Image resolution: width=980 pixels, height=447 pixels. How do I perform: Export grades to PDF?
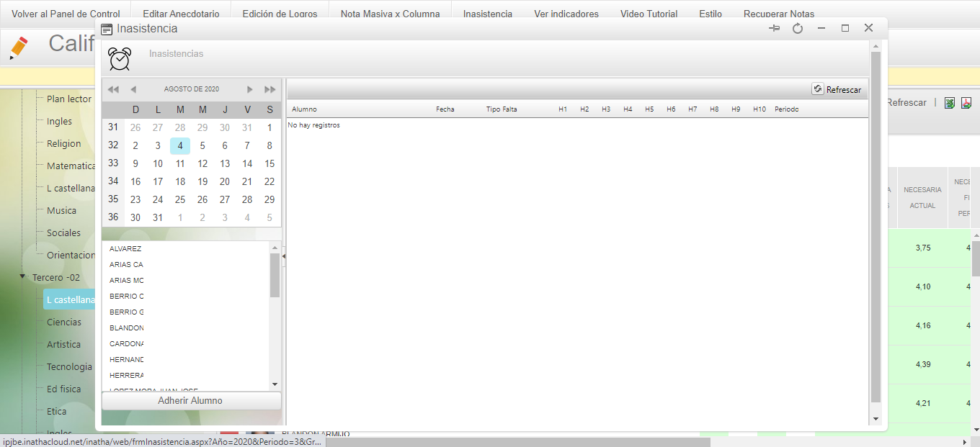pyautogui.click(x=967, y=103)
